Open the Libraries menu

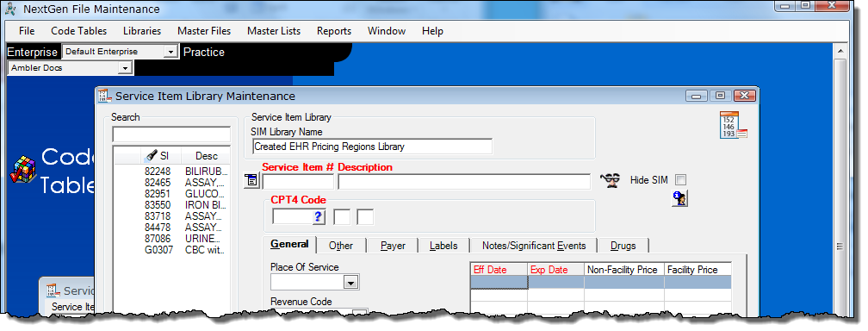point(142,31)
